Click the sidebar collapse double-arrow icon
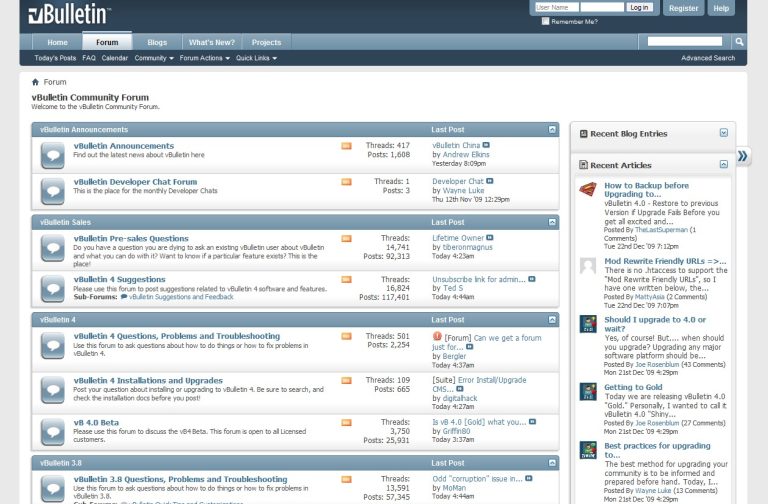This screenshot has height=504, width=768. coord(743,156)
